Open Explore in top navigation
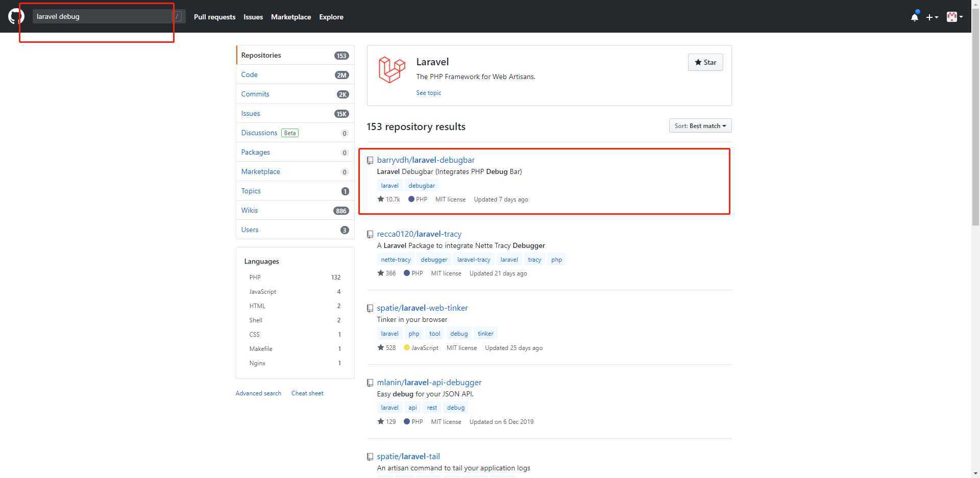The width and height of the screenshot is (980, 478). (x=331, y=17)
